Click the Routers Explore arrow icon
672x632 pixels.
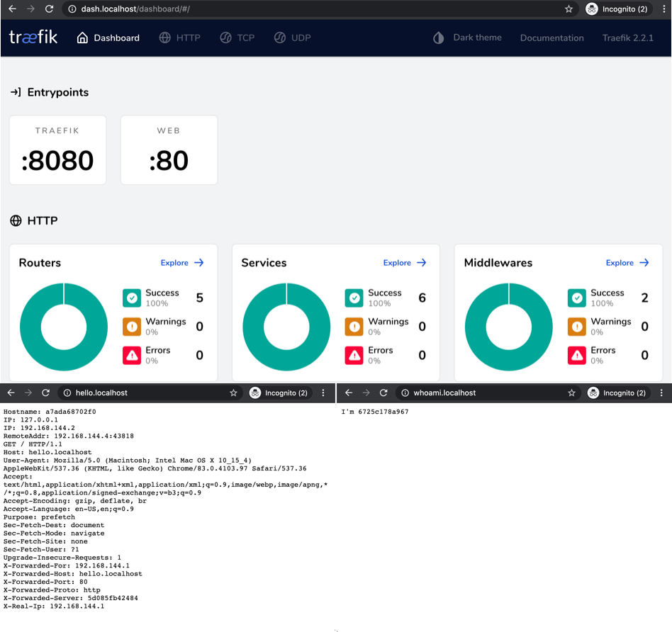pyautogui.click(x=199, y=263)
